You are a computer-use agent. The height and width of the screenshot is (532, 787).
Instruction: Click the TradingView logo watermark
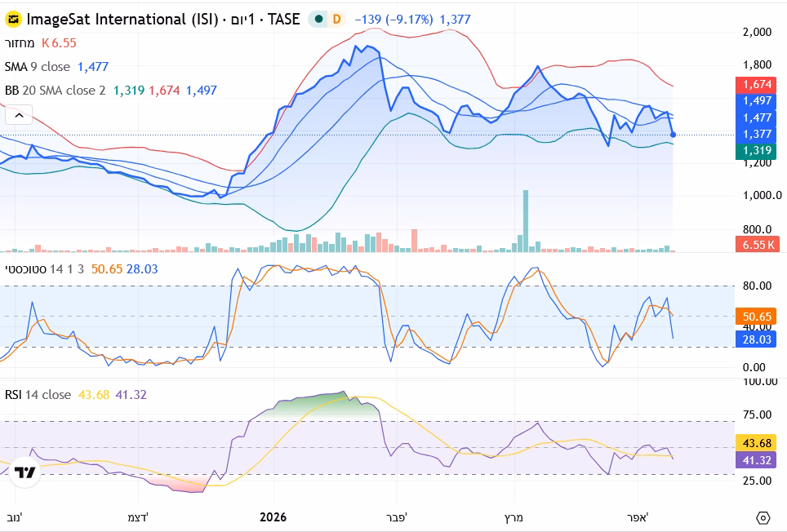(25, 472)
